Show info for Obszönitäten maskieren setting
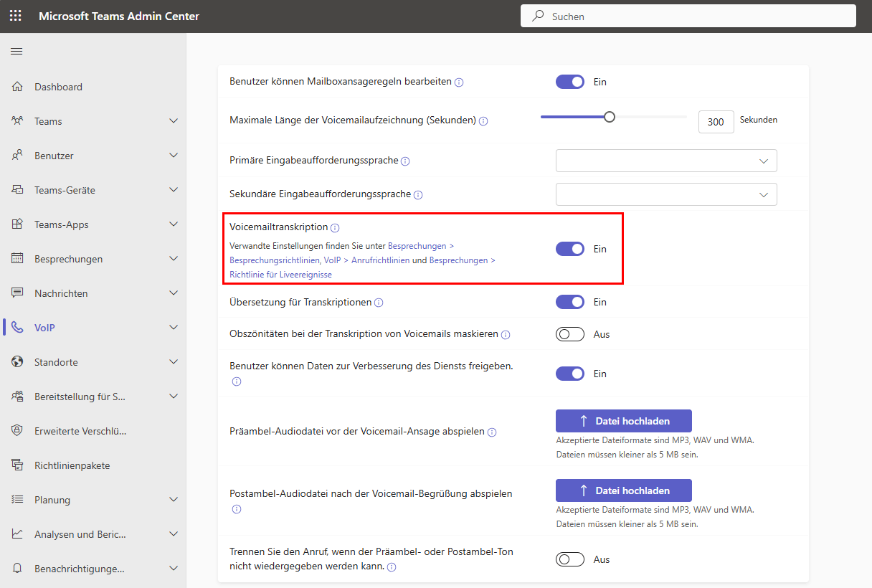 tap(506, 335)
